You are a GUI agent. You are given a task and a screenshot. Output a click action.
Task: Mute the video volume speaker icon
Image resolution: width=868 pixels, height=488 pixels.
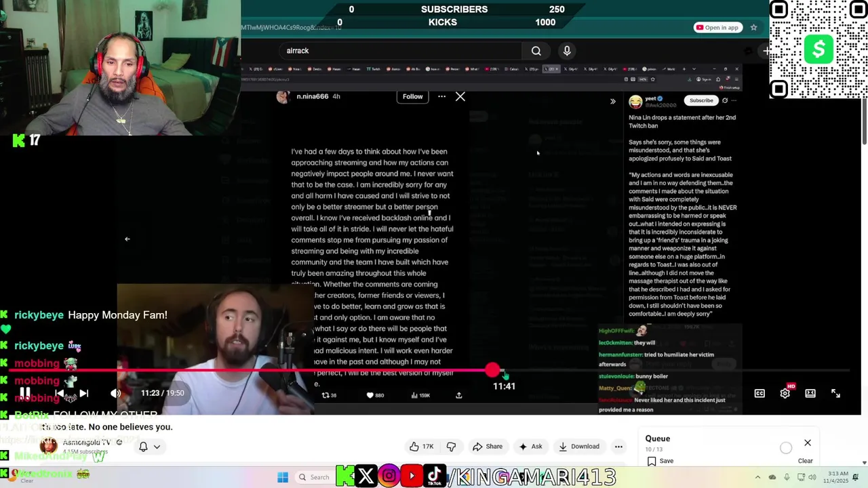116,393
